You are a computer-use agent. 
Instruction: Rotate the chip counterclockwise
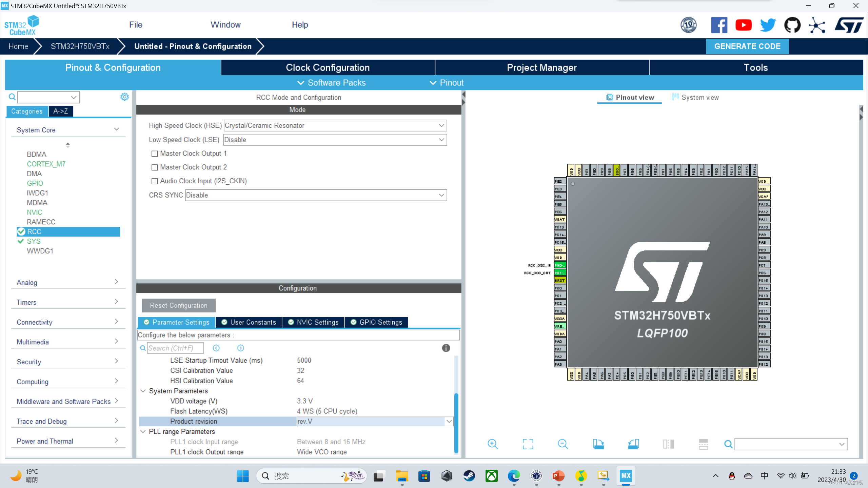click(634, 444)
